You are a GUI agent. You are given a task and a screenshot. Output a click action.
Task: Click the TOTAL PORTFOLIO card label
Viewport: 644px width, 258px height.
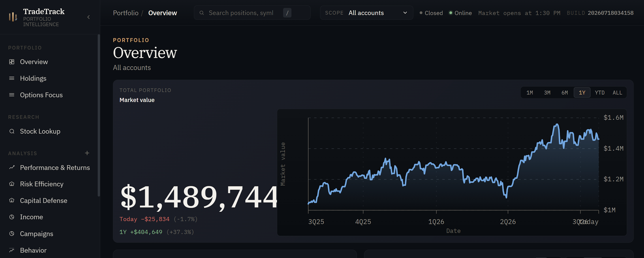145,90
